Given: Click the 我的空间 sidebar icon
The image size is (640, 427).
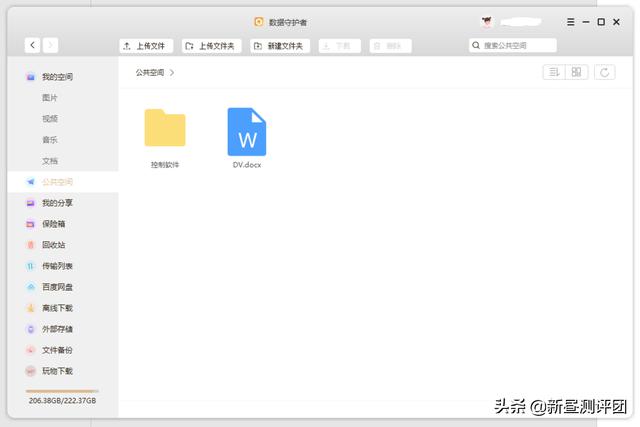Looking at the screenshot, I should coord(31,77).
